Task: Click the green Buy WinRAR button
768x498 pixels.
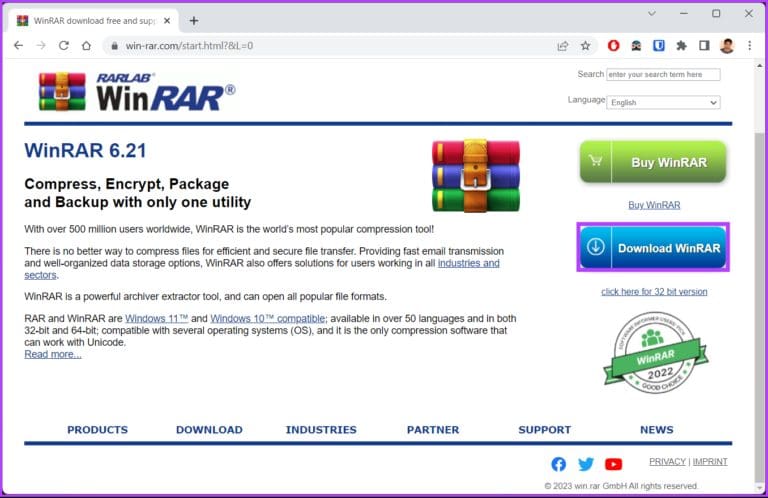Action: tap(653, 162)
